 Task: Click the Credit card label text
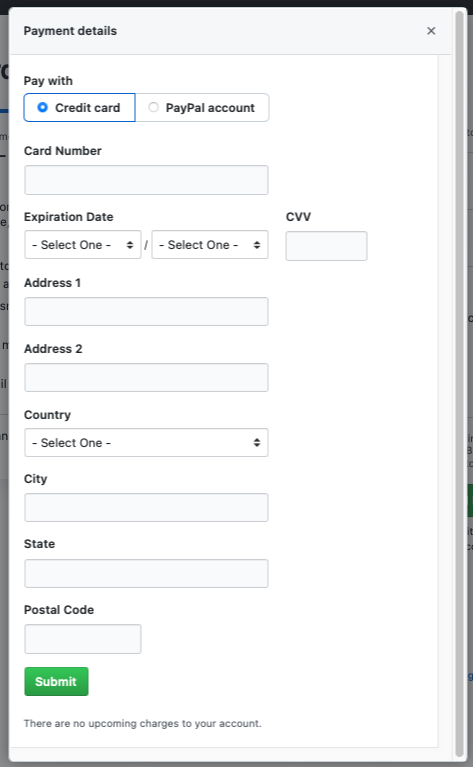tap(88, 108)
